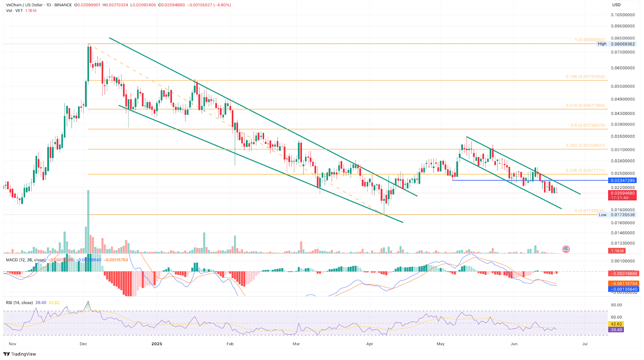The image size is (644, 360).
Task: Click the US flag economic event icon
Action: point(566,249)
